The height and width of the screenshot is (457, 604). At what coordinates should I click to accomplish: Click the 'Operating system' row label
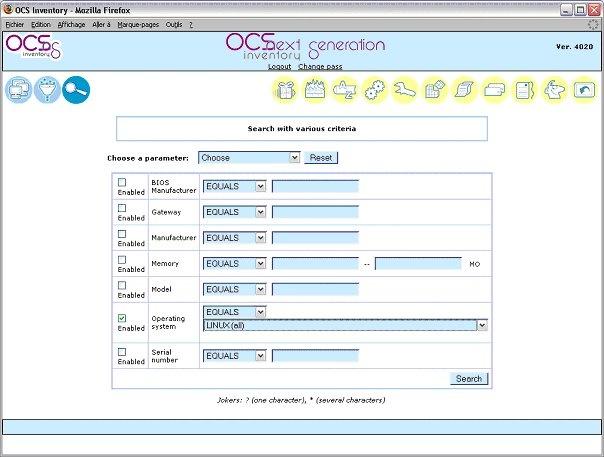pyautogui.click(x=168, y=323)
